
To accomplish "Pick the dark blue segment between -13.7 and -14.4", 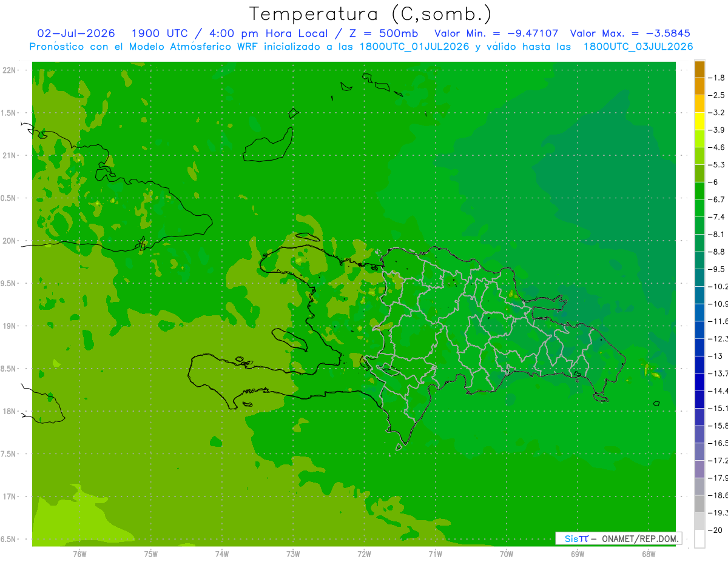I will coord(699,382).
